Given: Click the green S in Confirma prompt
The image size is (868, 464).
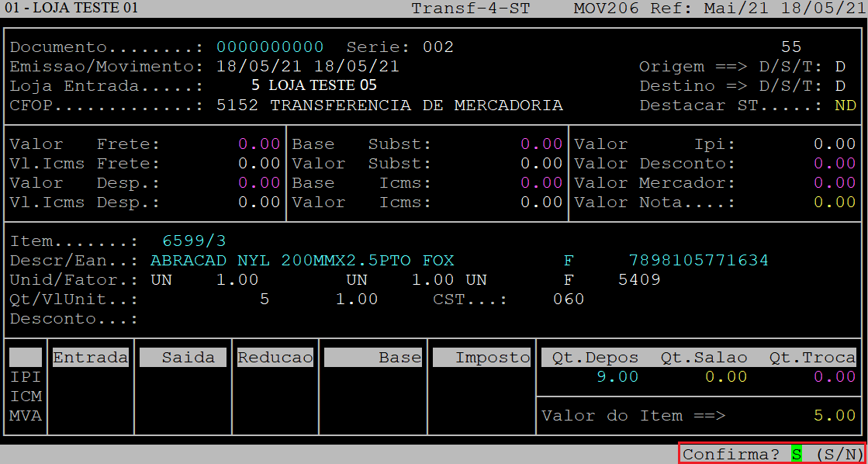Looking at the screenshot, I should tap(796, 455).
